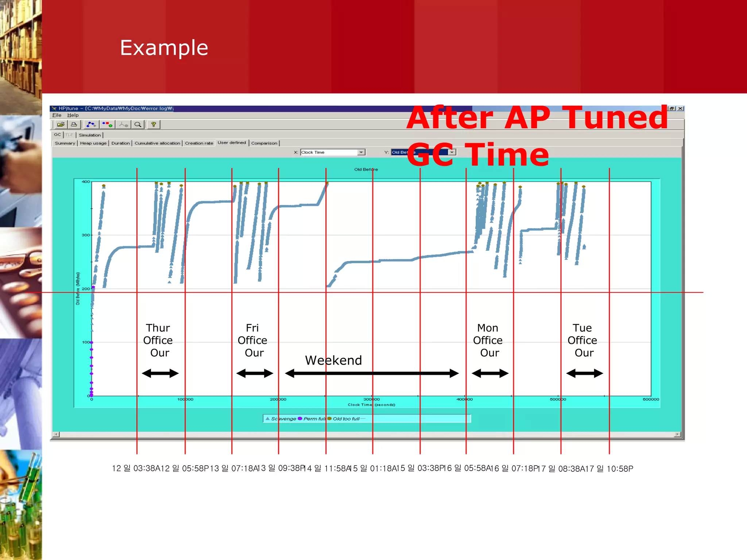Click the grayed branching graph icon
The width and height of the screenshot is (747, 560).
click(x=123, y=125)
